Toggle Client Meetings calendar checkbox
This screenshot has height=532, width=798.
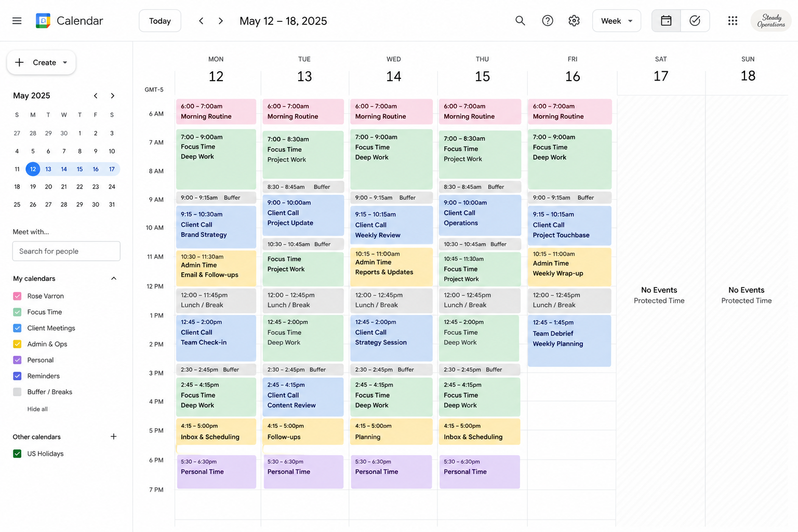17,328
